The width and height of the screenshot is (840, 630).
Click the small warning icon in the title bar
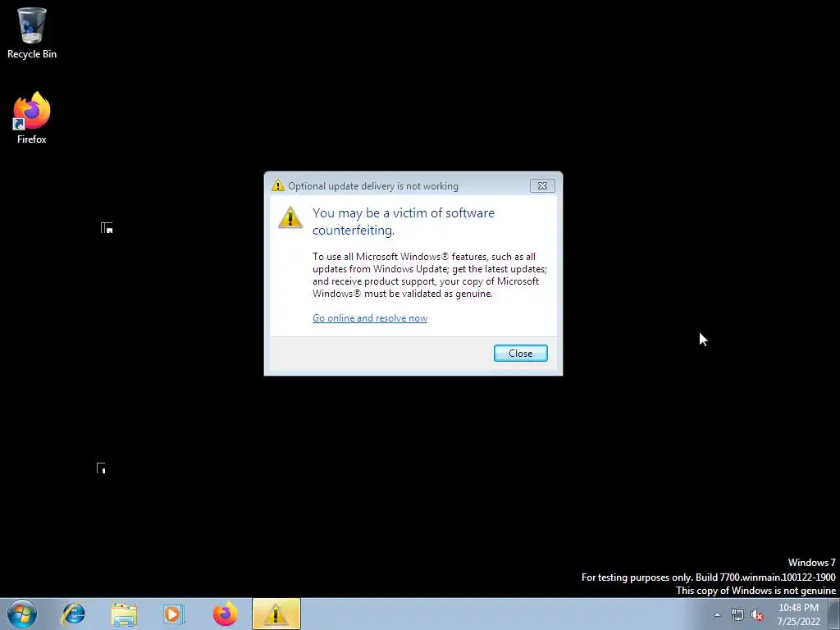pyautogui.click(x=277, y=185)
